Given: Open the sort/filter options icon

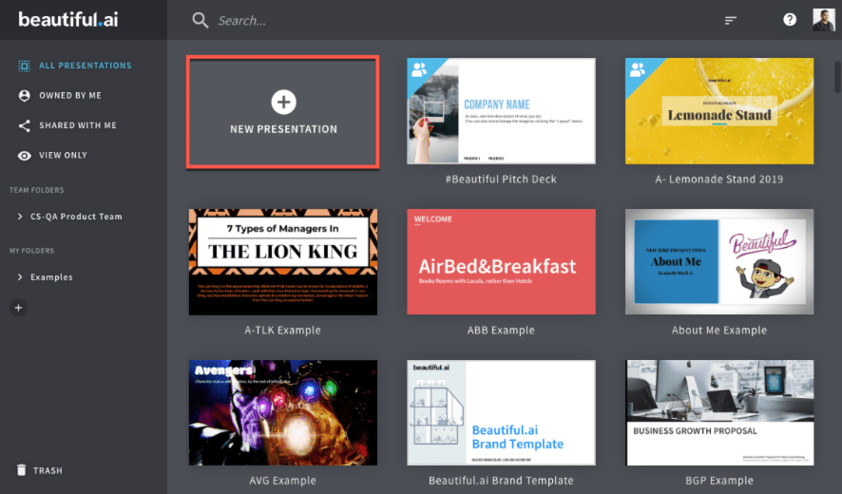Looking at the screenshot, I should click(730, 20).
